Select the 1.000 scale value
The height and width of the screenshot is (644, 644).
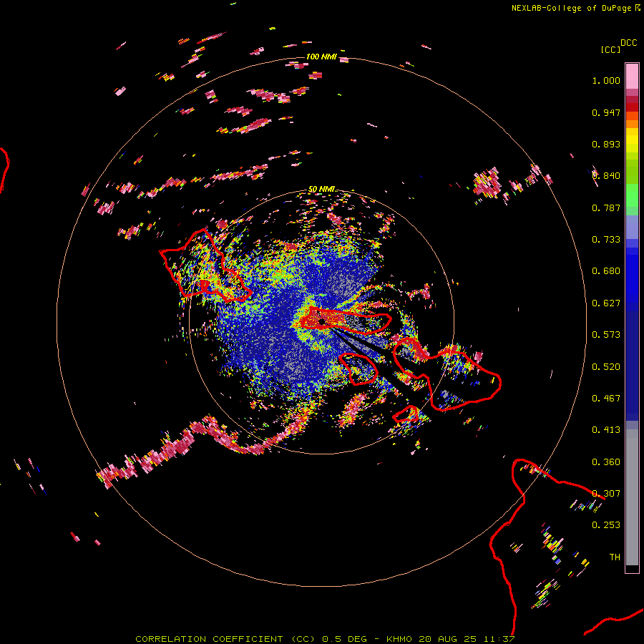pyautogui.click(x=606, y=80)
